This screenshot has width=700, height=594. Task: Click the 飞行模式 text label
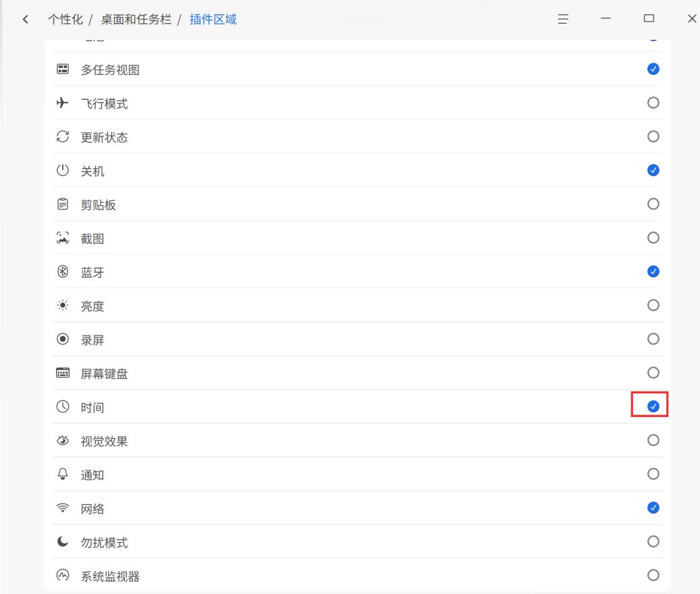tap(105, 104)
